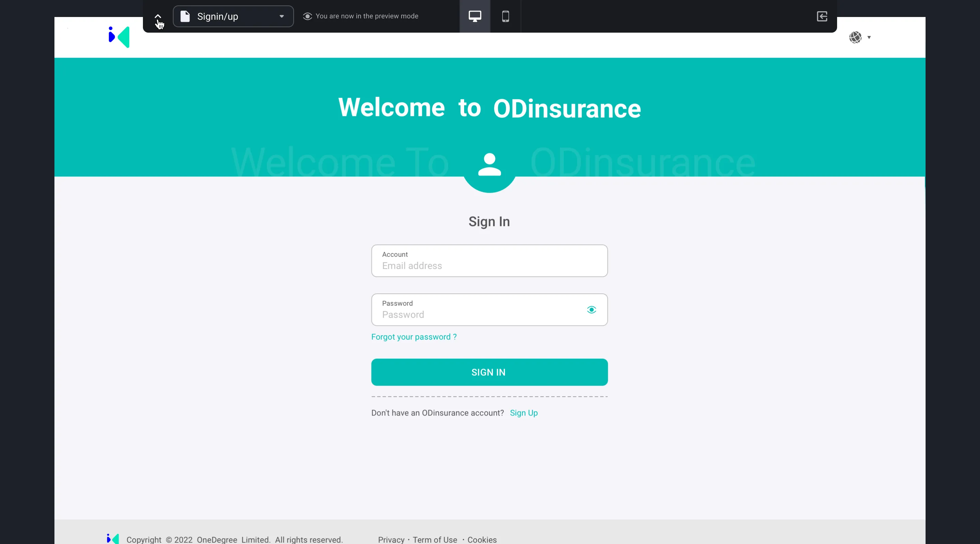The width and height of the screenshot is (980, 544).
Task: Collapse the preview toolbar with the chevron
Action: (158, 16)
